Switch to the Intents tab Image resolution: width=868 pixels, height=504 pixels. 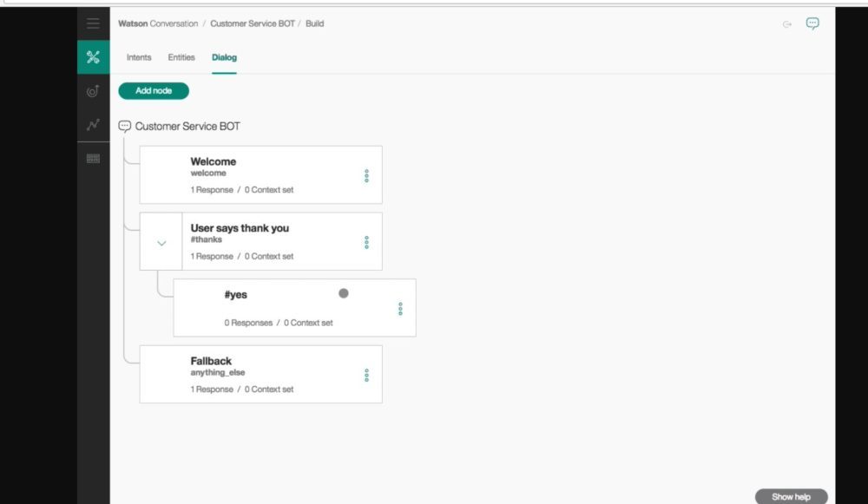pyautogui.click(x=139, y=57)
